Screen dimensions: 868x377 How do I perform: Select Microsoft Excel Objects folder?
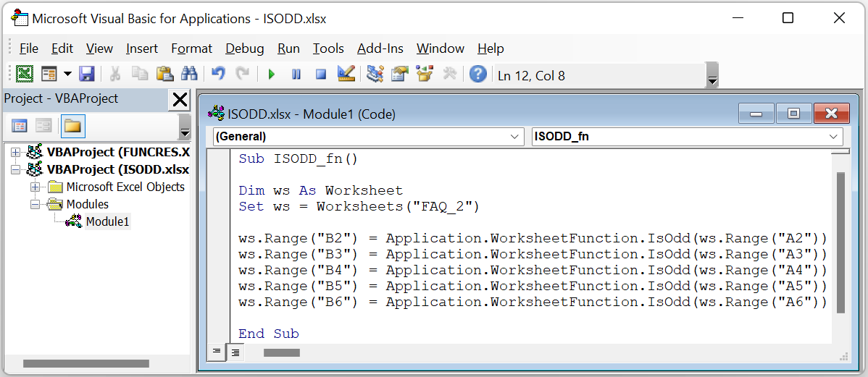click(125, 187)
